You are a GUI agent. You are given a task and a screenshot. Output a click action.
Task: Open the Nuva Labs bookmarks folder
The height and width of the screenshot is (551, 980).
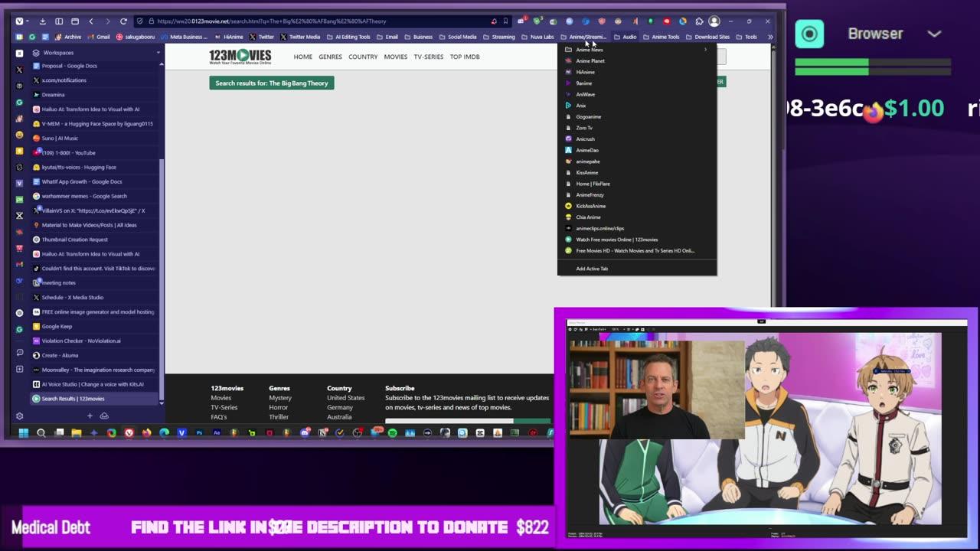pos(537,37)
